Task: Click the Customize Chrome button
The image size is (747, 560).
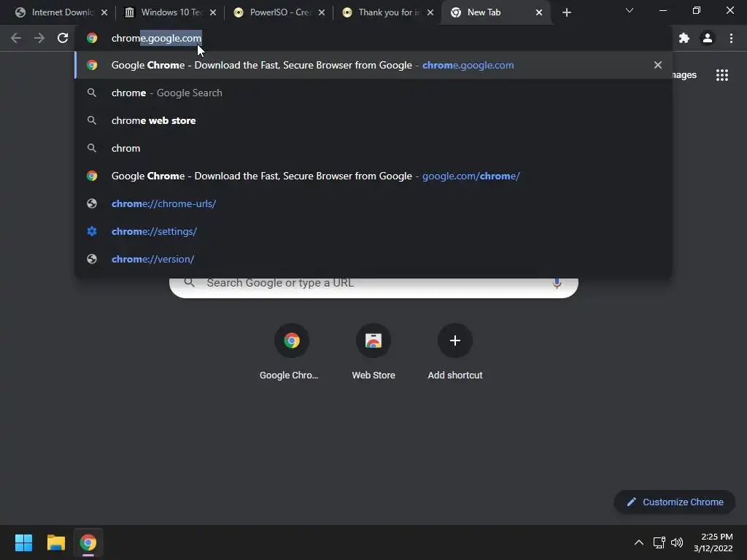Action: [x=675, y=502]
